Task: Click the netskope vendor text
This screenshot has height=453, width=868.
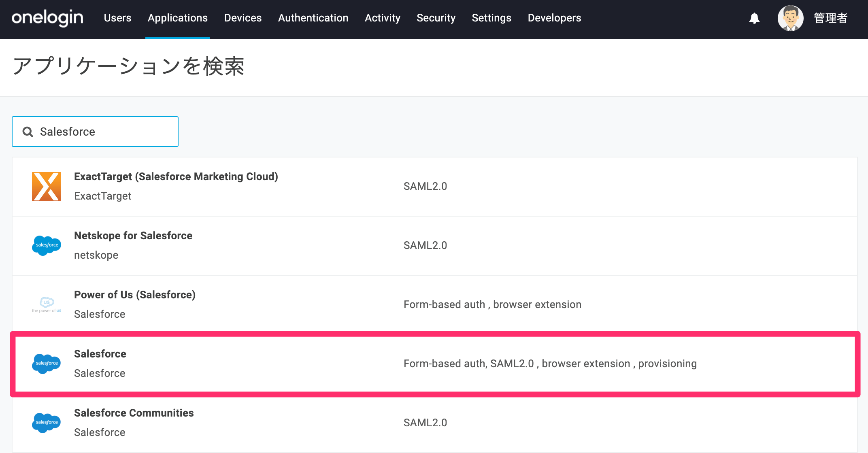Action: tap(96, 255)
